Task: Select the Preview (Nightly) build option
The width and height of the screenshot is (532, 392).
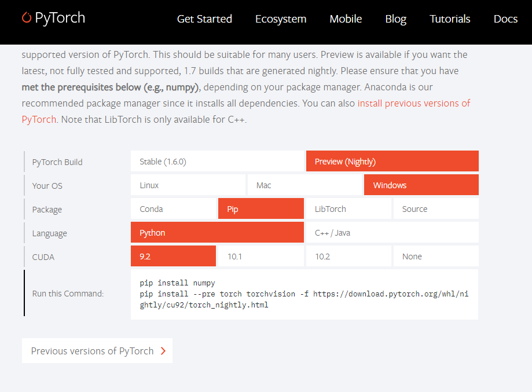Action: (x=392, y=161)
